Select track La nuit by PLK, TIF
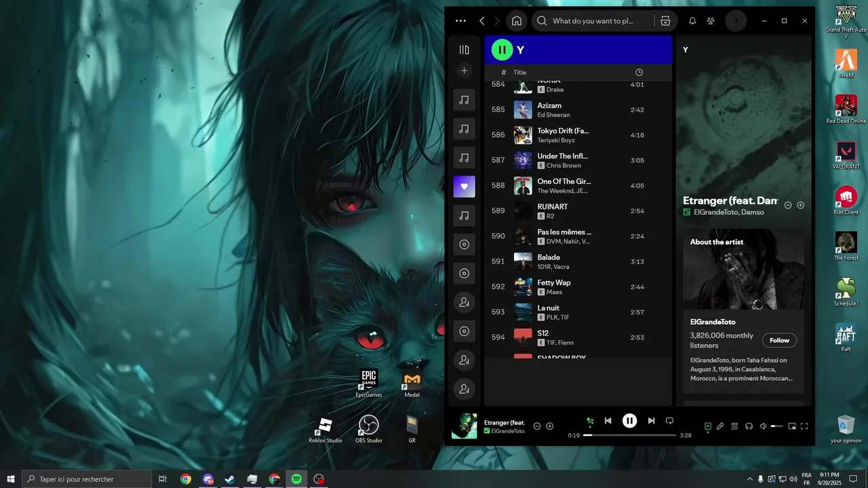This screenshot has width=868, height=488. pos(578,312)
